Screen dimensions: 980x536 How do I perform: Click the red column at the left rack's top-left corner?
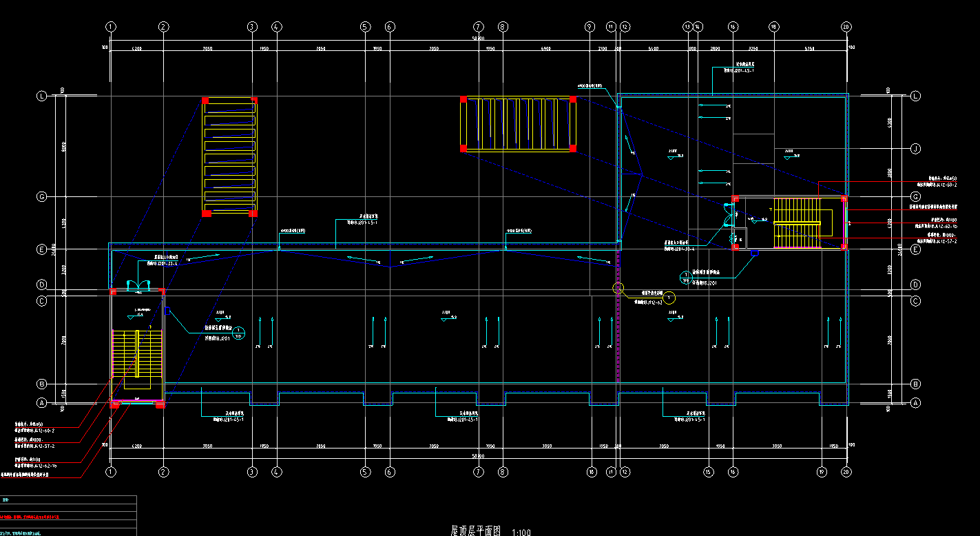[205, 101]
